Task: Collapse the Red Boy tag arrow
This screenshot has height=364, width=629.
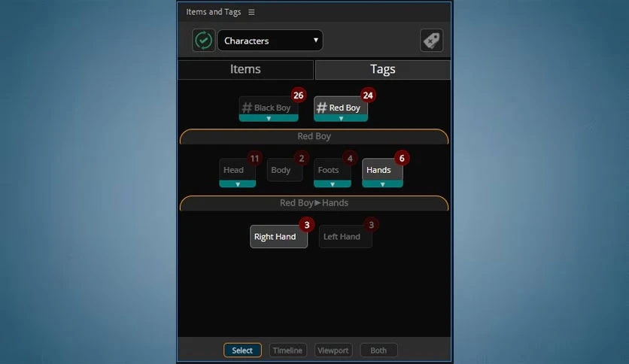Action: (x=341, y=118)
